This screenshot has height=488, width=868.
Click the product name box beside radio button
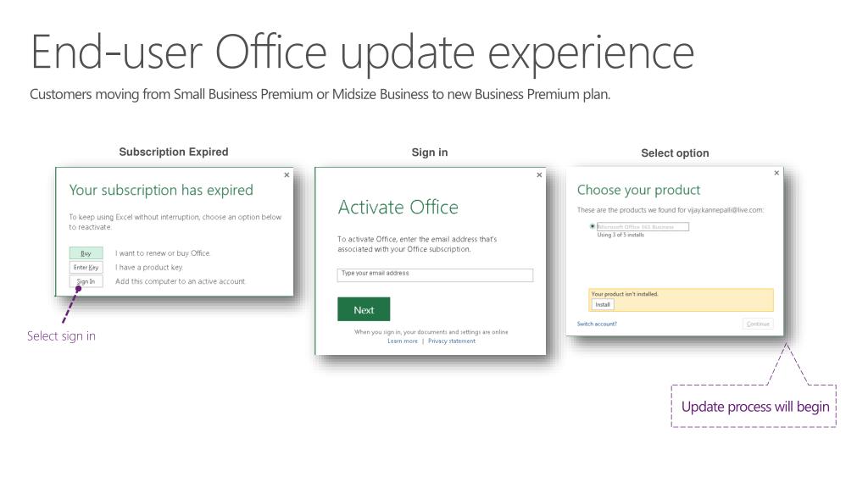tap(643, 227)
